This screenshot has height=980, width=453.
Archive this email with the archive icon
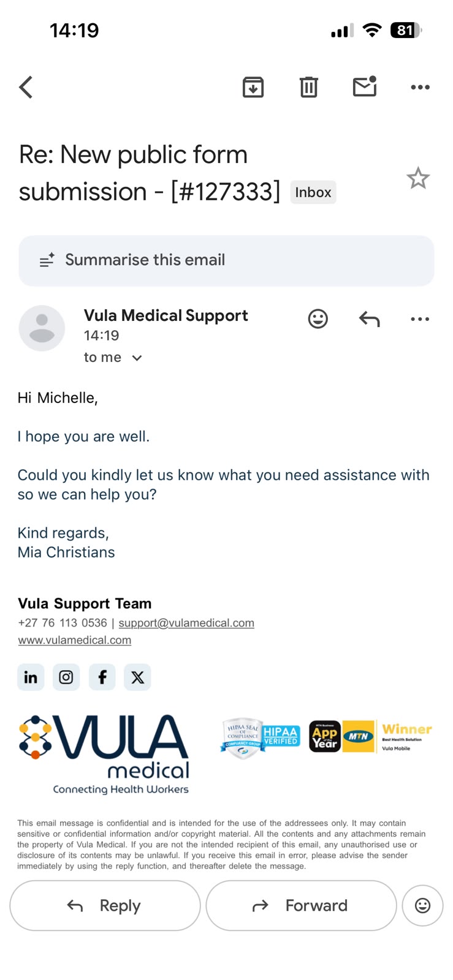(x=253, y=87)
